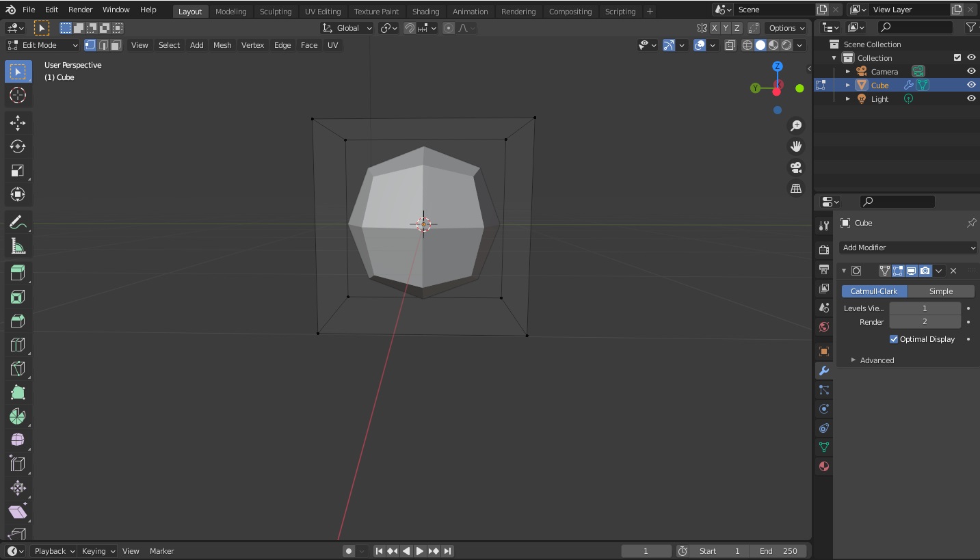Switch perspective/orthographic grid icon

[x=796, y=189]
